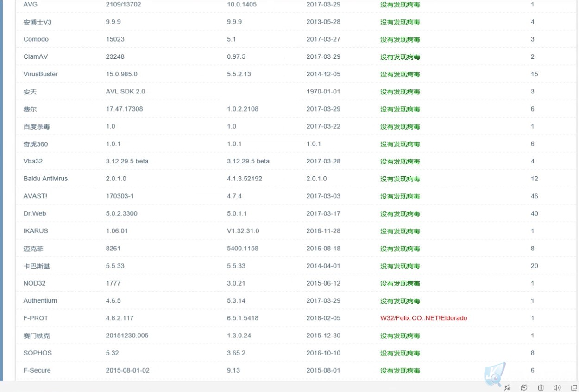Viewport: 579px width, 392px height.
Task: Click Baidu Antivirus engine version 4.1.3.52192
Action: [x=245, y=179]
